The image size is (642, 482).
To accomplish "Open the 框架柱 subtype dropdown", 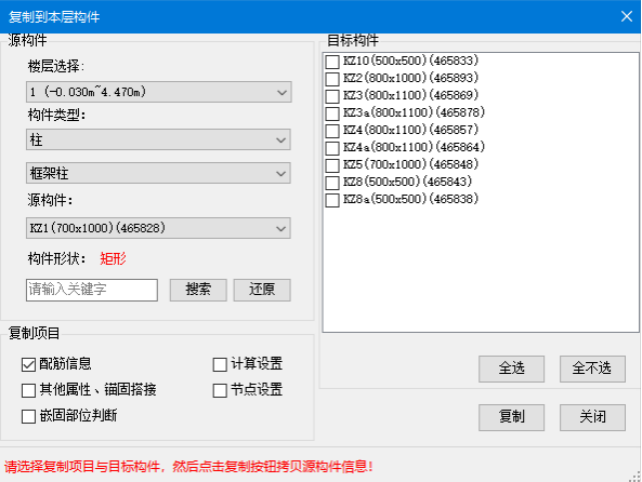I will pyautogui.click(x=158, y=174).
